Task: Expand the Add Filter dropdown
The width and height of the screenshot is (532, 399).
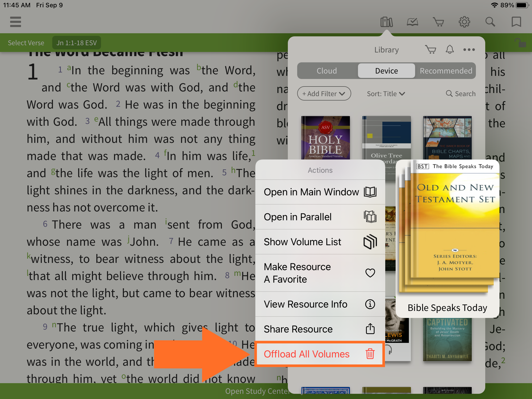Action: click(324, 94)
